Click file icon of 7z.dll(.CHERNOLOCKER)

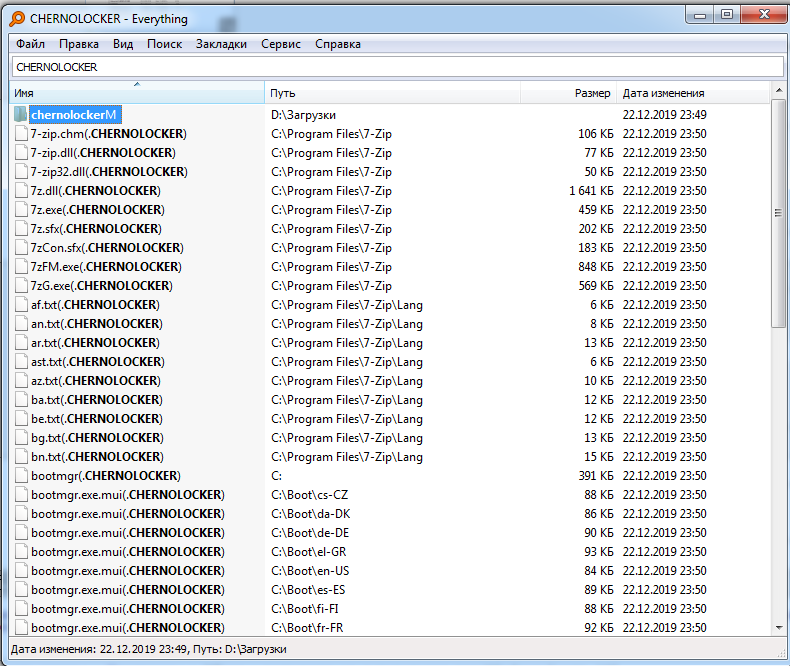coord(21,191)
